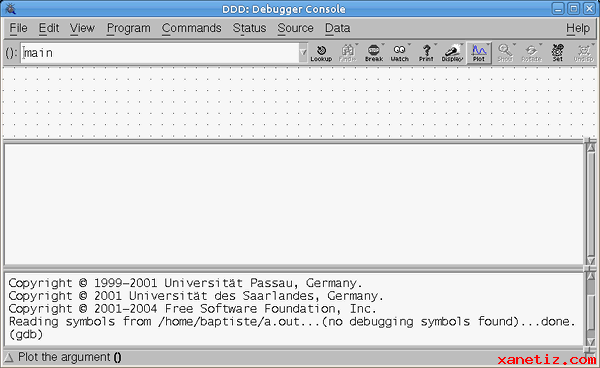Click source window scrollbar down arrow
Image resolution: width=600 pixels, height=368 pixels.
pos(591,261)
